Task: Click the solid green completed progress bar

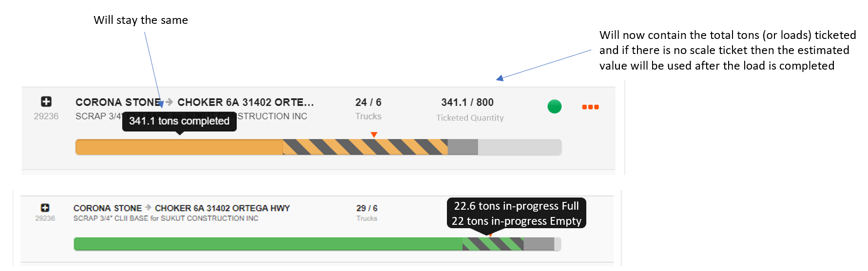Action: (268, 244)
